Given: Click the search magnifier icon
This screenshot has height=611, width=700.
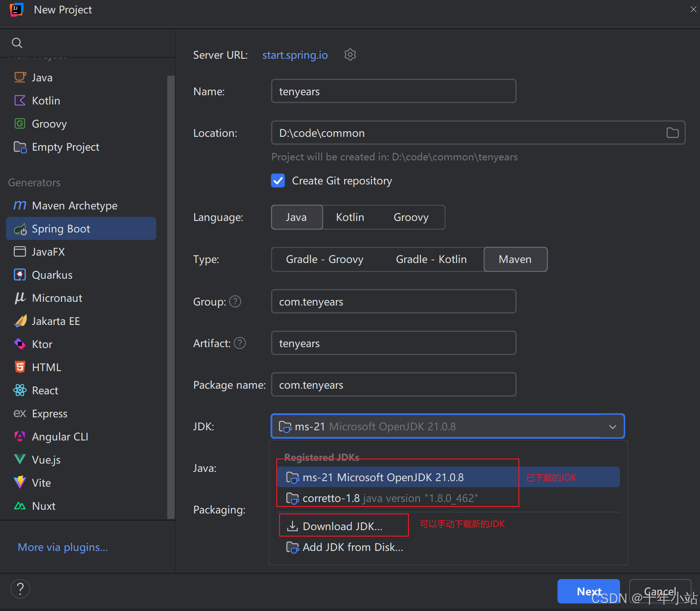Looking at the screenshot, I should point(17,43).
